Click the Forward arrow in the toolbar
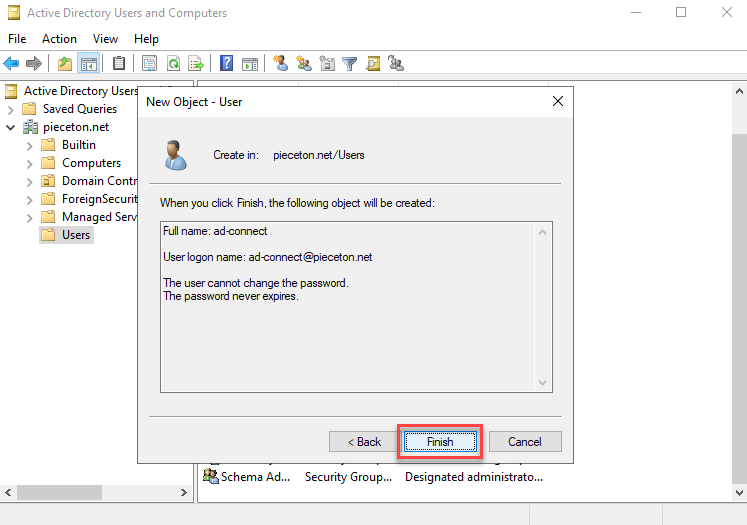The image size is (747, 525). (34, 63)
